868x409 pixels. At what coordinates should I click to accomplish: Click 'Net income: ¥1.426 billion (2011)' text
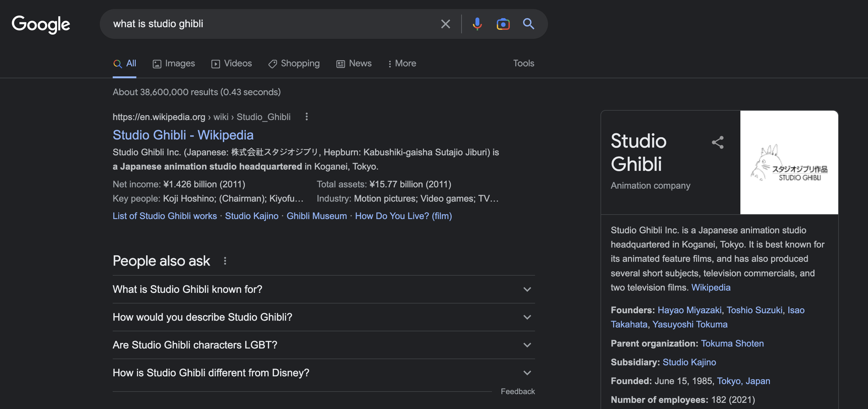[x=179, y=184]
